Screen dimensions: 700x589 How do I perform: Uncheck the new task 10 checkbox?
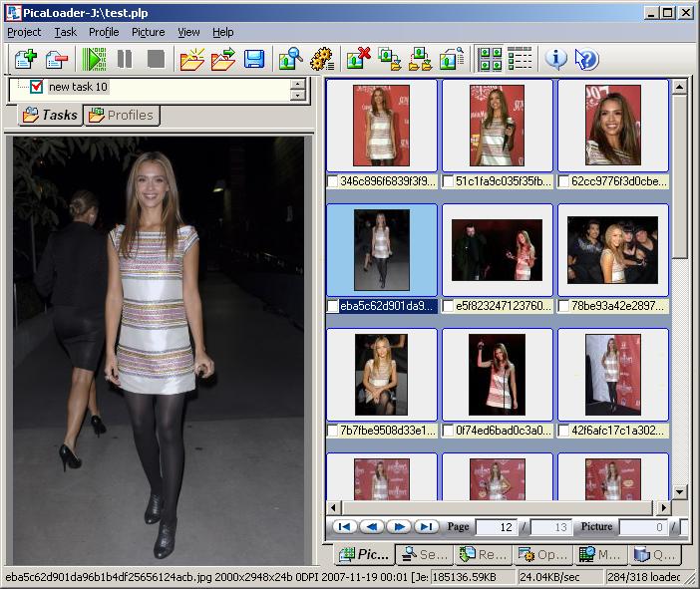click(x=37, y=87)
